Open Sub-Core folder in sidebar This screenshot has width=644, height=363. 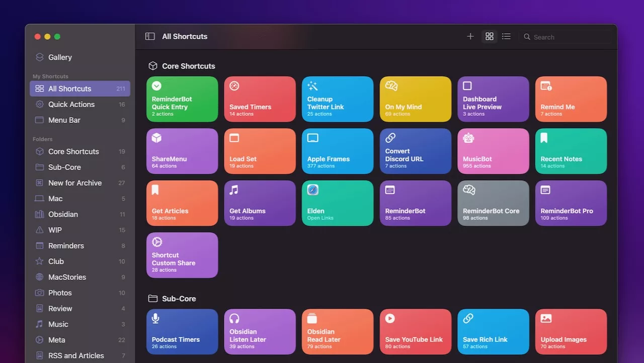tap(80, 167)
